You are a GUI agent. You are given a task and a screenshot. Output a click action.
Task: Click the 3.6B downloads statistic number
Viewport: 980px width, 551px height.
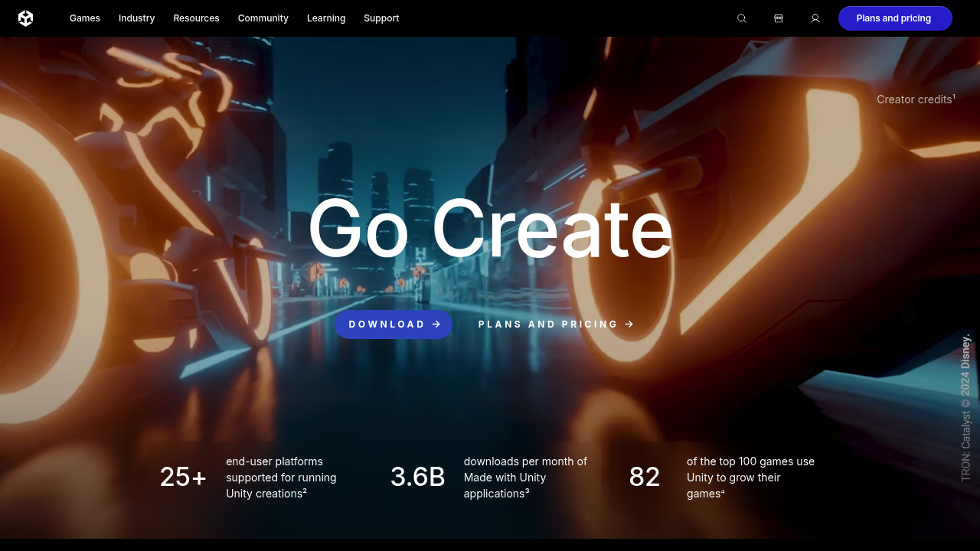tap(417, 477)
